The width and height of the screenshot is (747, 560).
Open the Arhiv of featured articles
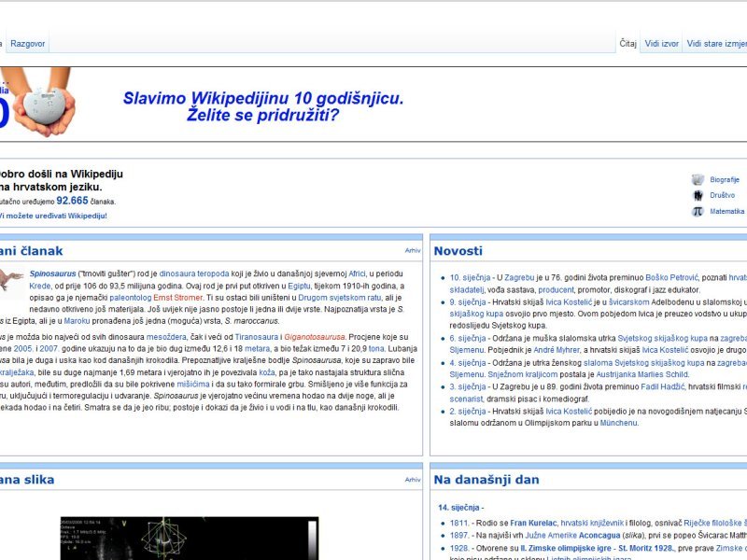(412, 250)
